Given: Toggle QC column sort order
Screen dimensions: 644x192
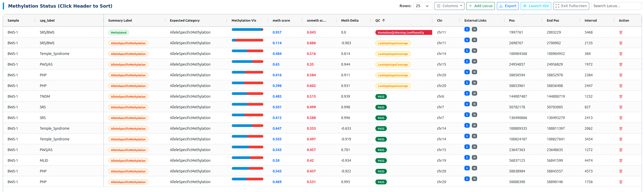Looking at the screenshot, I should click(x=380, y=20).
